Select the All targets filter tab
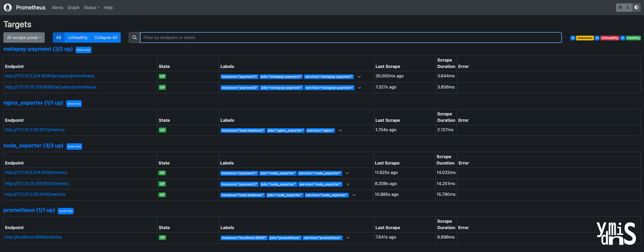This screenshot has height=252, width=644. point(59,38)
